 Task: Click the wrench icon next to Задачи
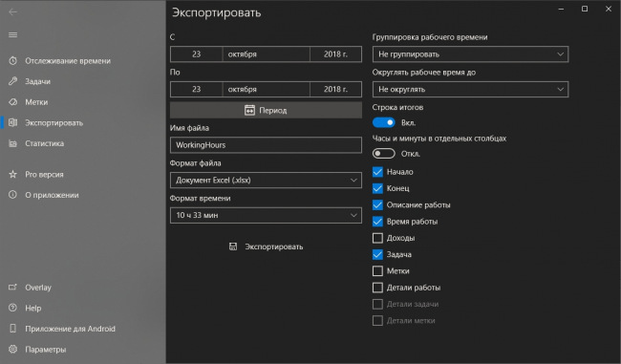pyautogui.click(x=13, y=81)
